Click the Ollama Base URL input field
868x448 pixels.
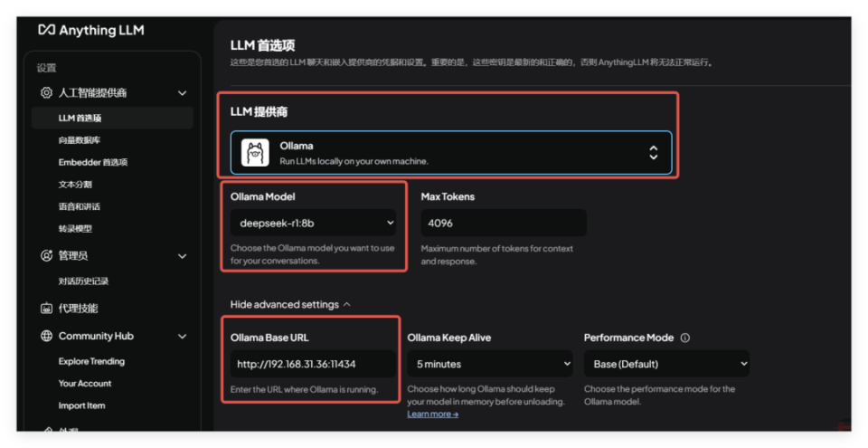pos(313,364)
